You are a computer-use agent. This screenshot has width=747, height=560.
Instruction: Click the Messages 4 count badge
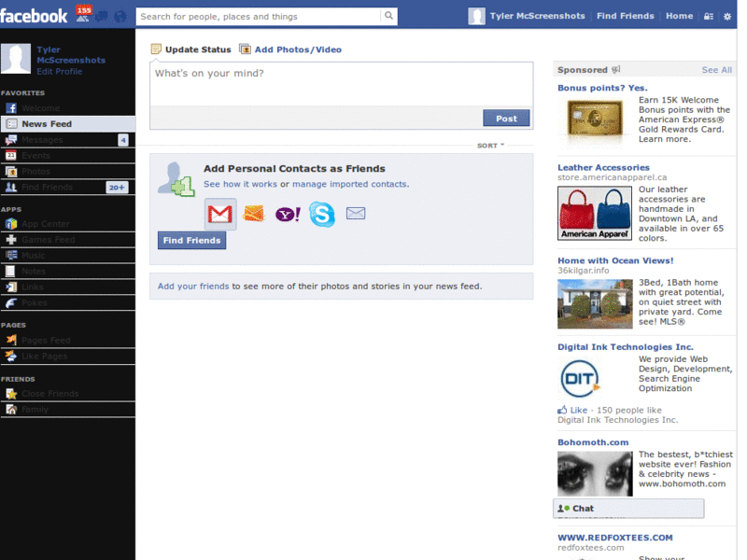[123, 140]
